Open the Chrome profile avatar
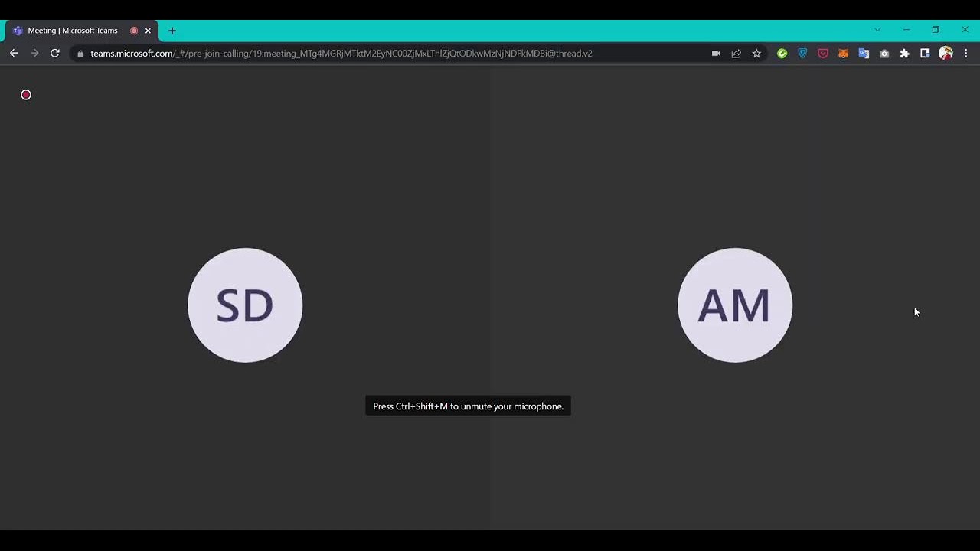This screenshot has width=980, height=551. 946,54
